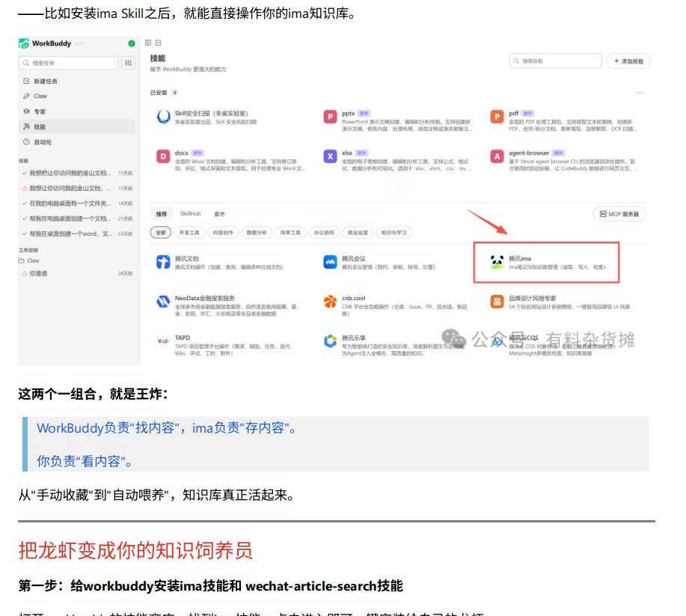Click the 腾讯文档 skill icon
The width and height of the screenshot is (686, 616).
click(x=163, y=262)
